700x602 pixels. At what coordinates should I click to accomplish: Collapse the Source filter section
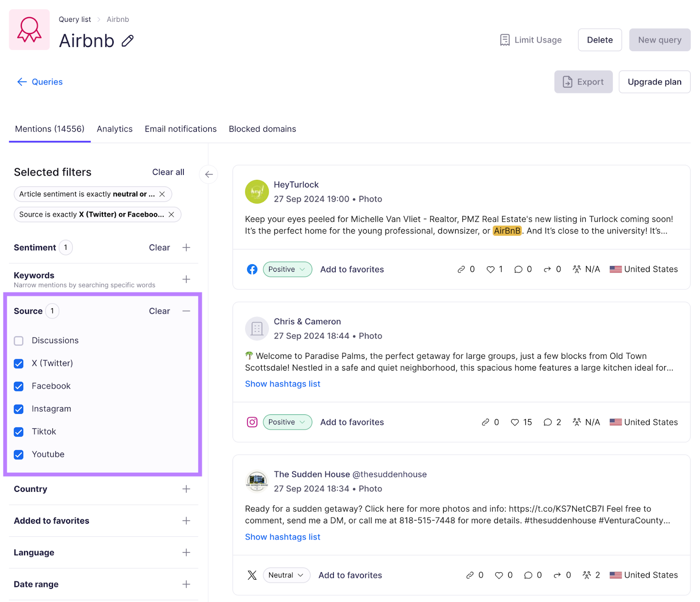tap(186, 311)
